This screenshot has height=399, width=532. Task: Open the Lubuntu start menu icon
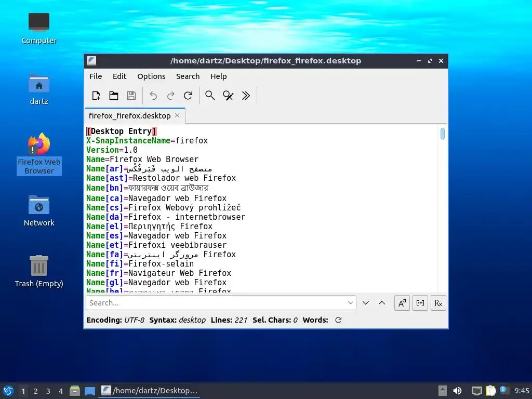[x=8, y=391]
